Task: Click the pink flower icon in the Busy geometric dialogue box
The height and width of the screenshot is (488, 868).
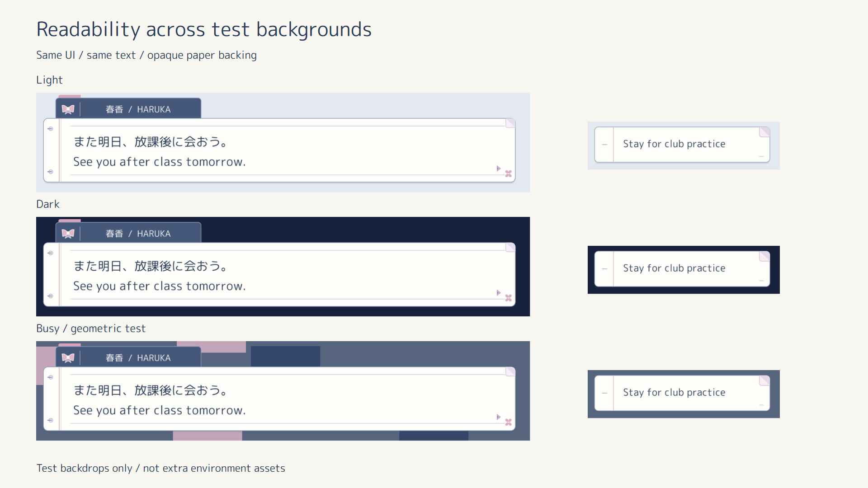Action: coord(509,422)
